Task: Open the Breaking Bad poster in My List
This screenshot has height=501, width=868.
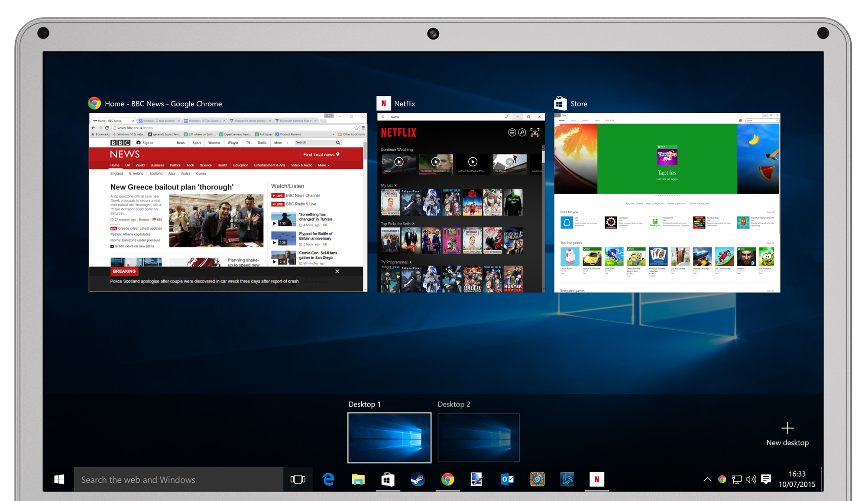Action: coord(513,202)
